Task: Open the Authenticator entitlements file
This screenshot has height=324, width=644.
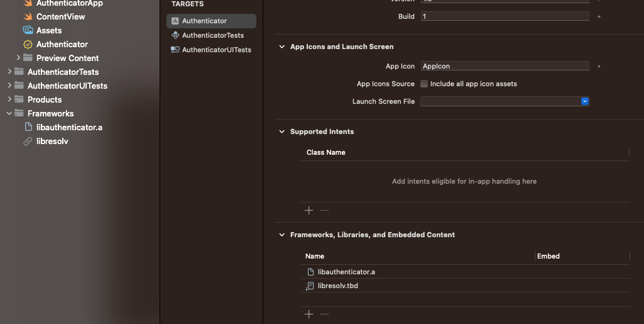Action: click(62, 44)
